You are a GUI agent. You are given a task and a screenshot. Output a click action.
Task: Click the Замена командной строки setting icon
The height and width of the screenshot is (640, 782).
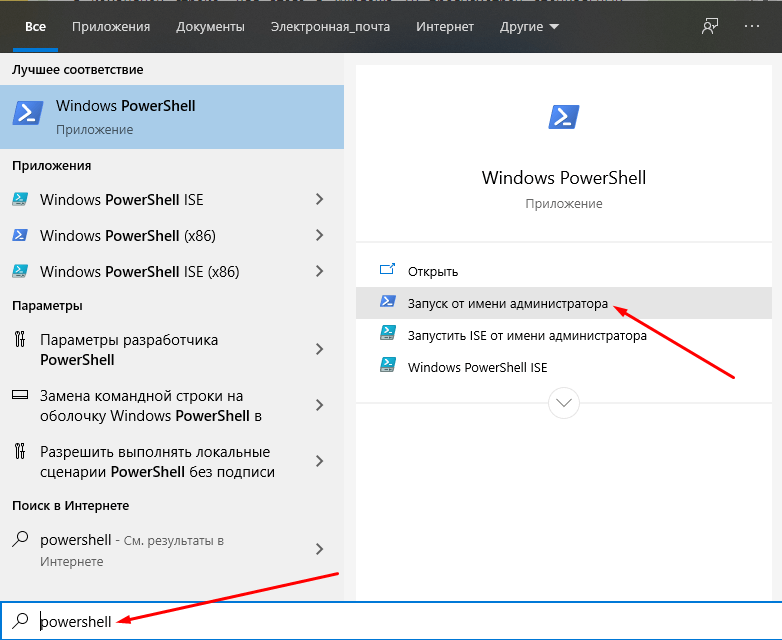click(20, 395)
